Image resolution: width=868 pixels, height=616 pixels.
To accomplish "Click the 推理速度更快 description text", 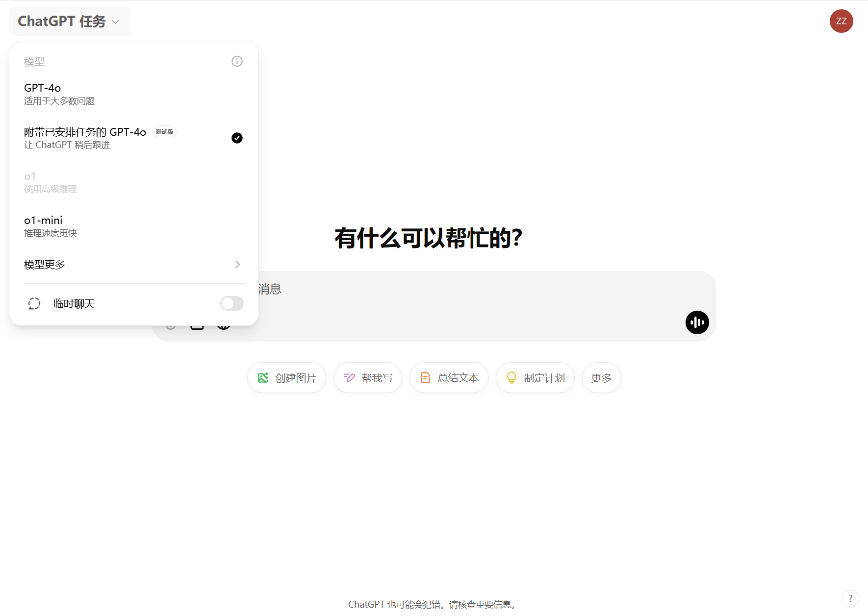I will point(51,233).
